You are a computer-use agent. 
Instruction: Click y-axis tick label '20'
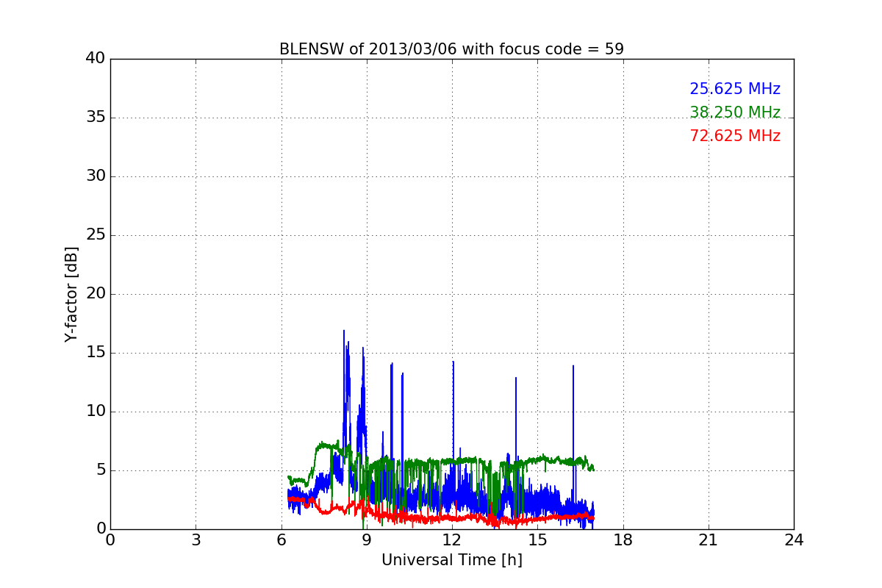click(96, 294)
